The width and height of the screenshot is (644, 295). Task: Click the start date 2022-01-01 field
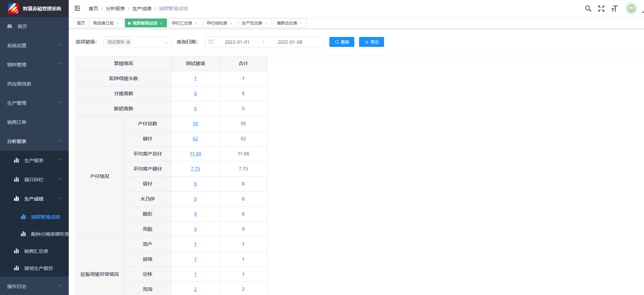(x=237, y=42)
